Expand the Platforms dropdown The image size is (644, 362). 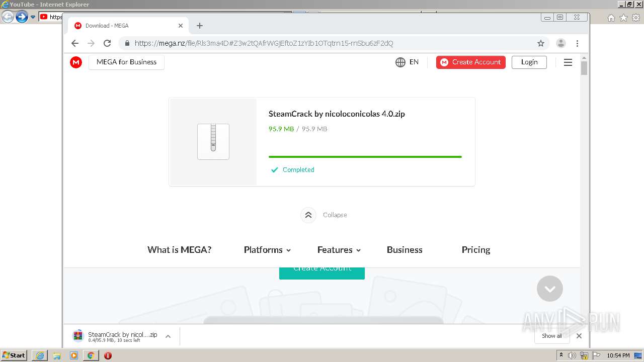click(267, 250)
